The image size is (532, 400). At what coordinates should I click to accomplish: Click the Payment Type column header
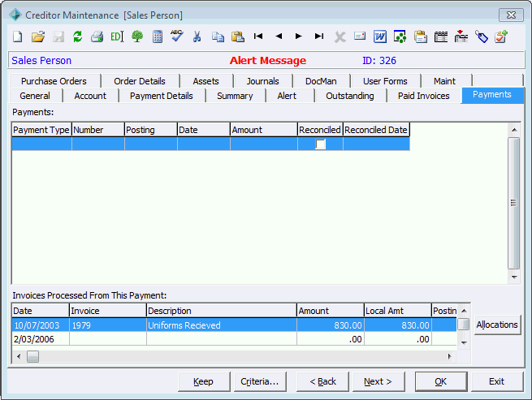41,130
